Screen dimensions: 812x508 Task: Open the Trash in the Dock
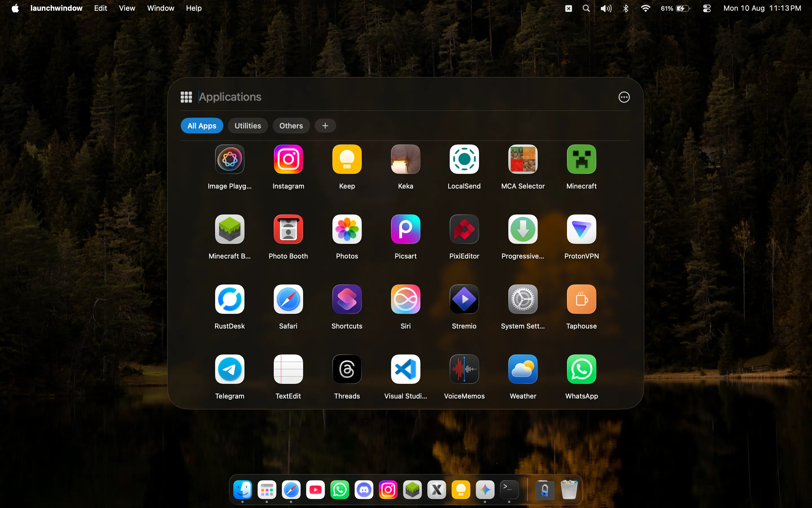pos(569,490)
